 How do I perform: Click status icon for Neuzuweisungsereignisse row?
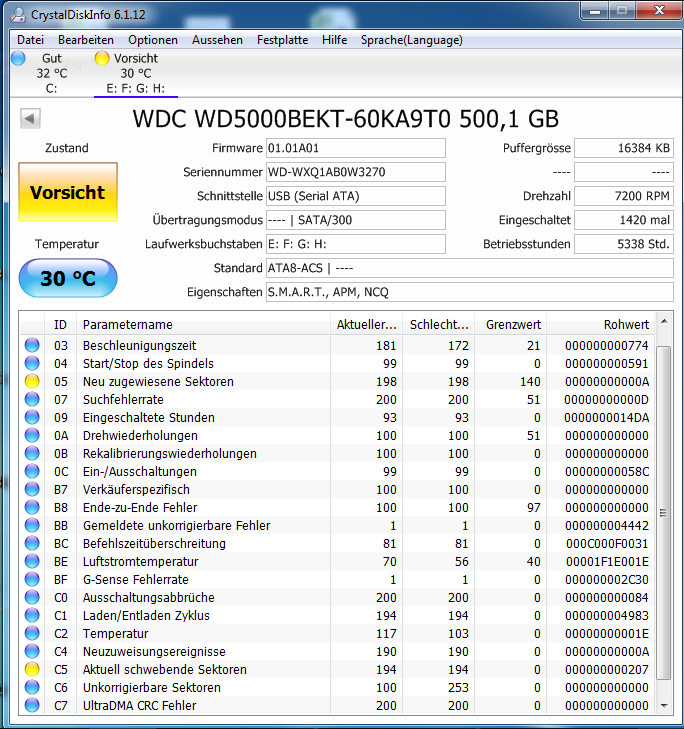(32, 651)
